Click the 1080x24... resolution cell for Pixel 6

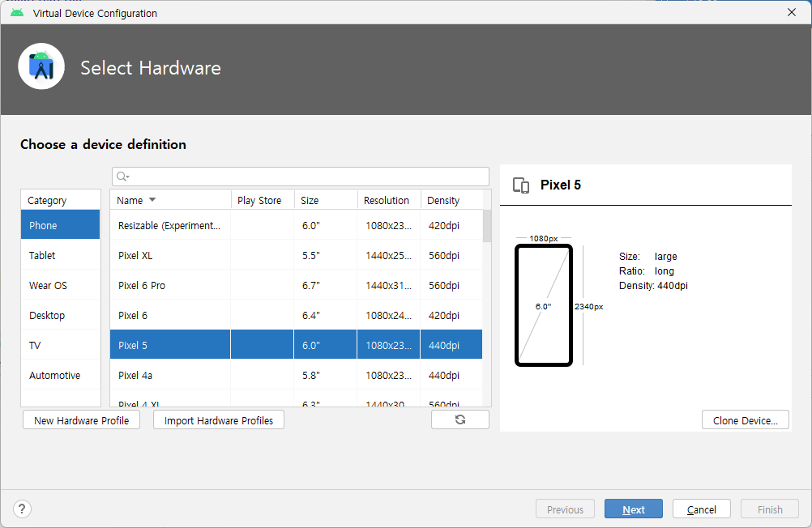pos(388,315)
